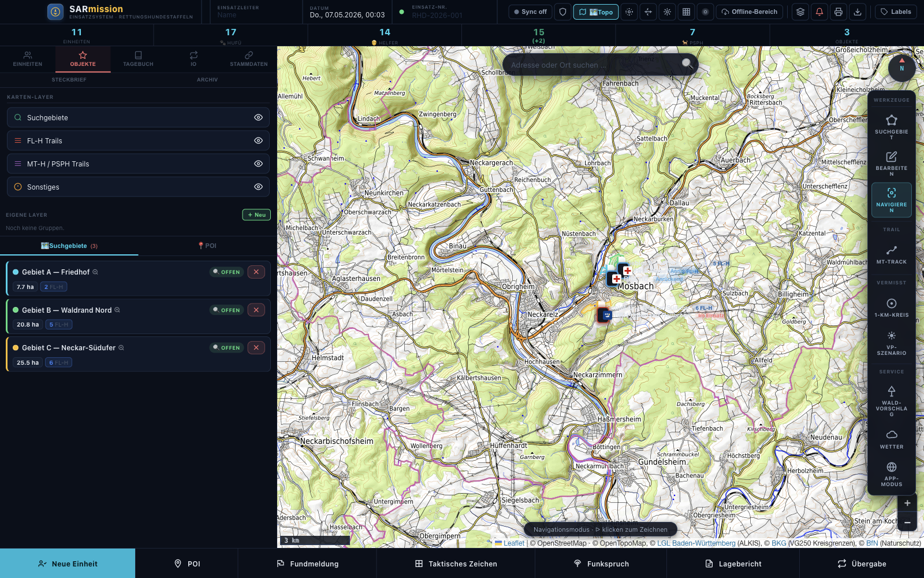Switch to App-Modus via globe icon
The height and width of the screenshot is (578, 924).
point(892,474)
